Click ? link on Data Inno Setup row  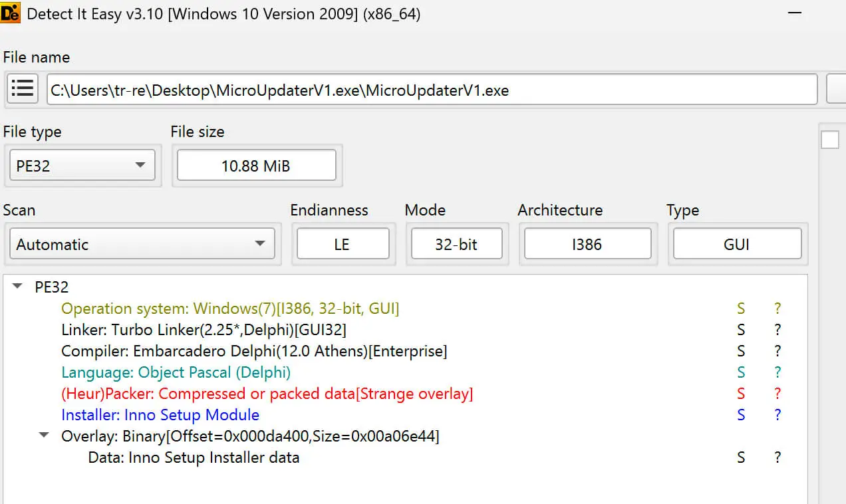[x=777, y=457]
